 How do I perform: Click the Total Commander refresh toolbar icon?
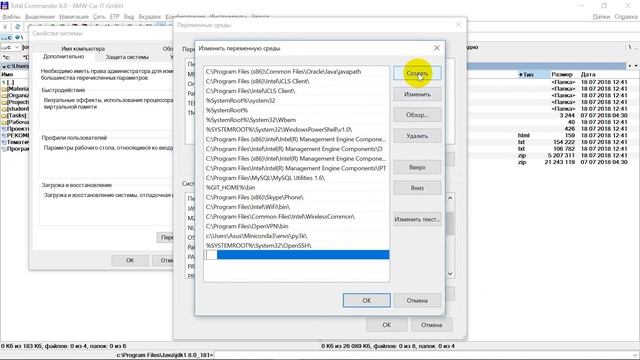coord(17,27)
